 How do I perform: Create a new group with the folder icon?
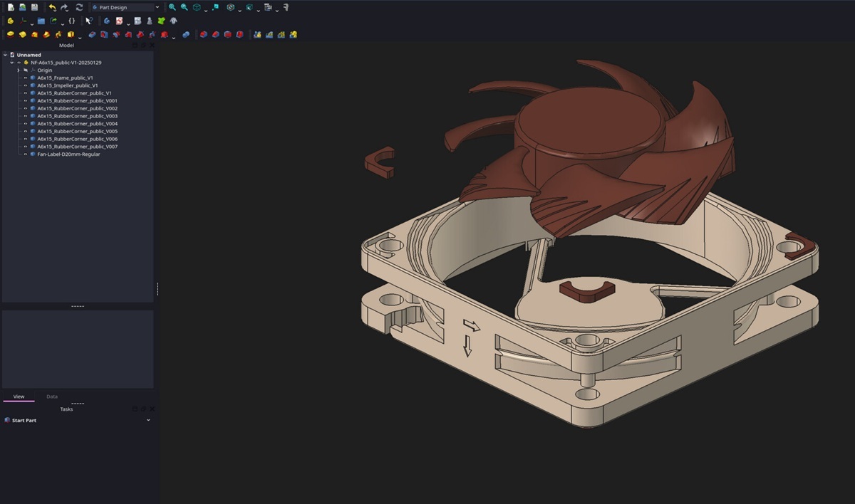click(x=41, y=21)
